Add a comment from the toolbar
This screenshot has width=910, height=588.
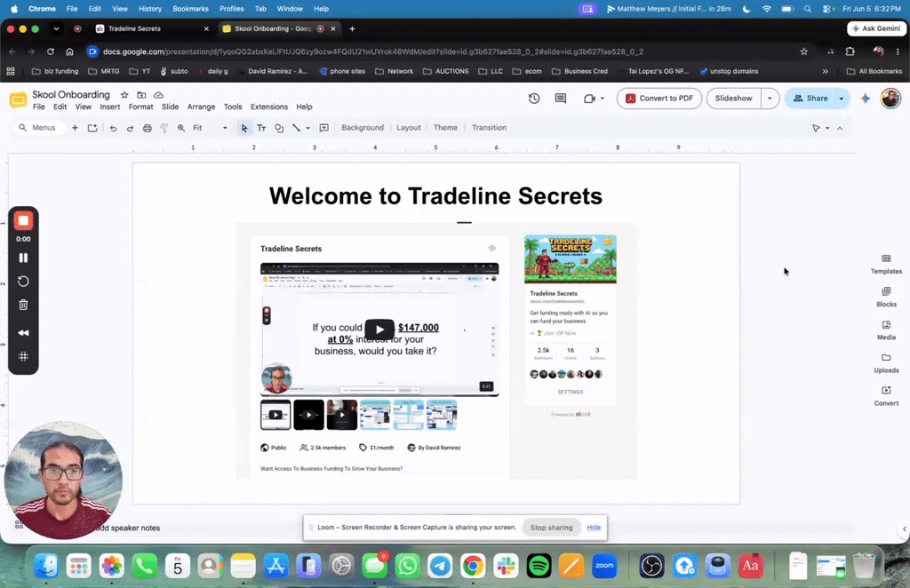point(323,128)
